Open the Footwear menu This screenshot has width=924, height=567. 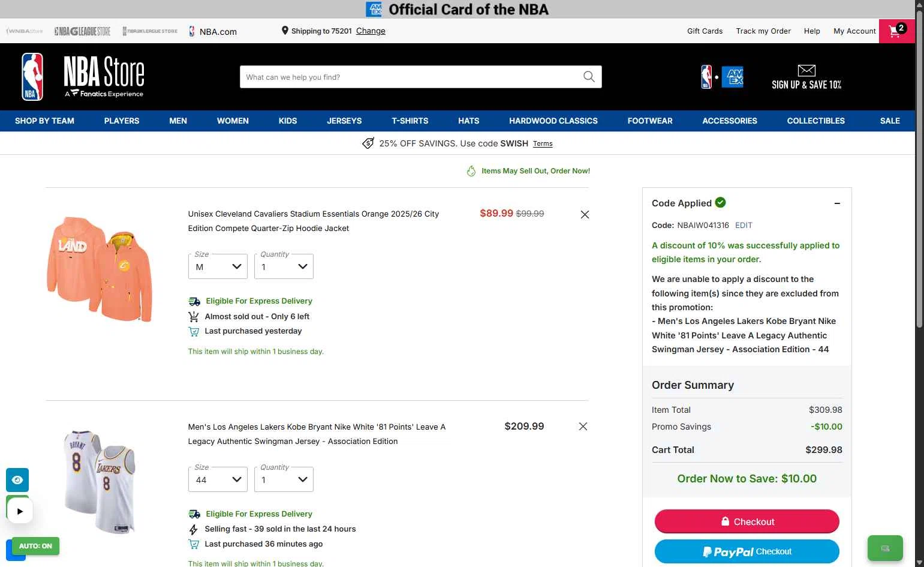(x=650, y=121)
